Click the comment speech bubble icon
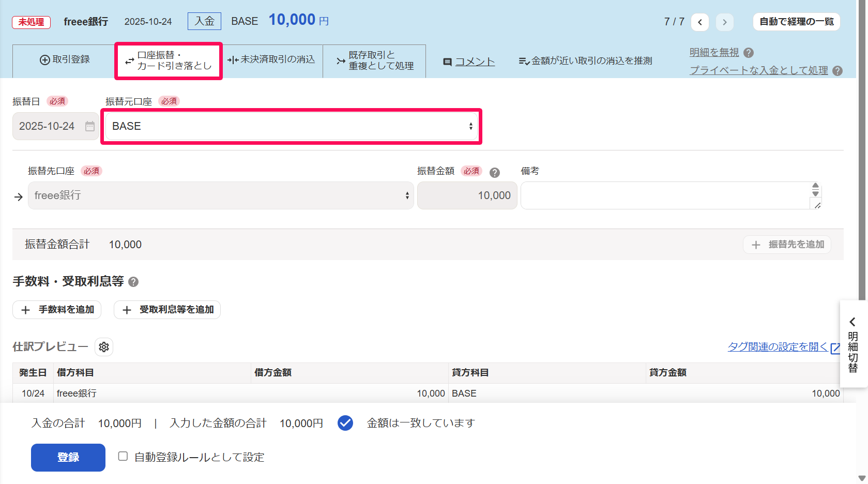 click(448, 62)
